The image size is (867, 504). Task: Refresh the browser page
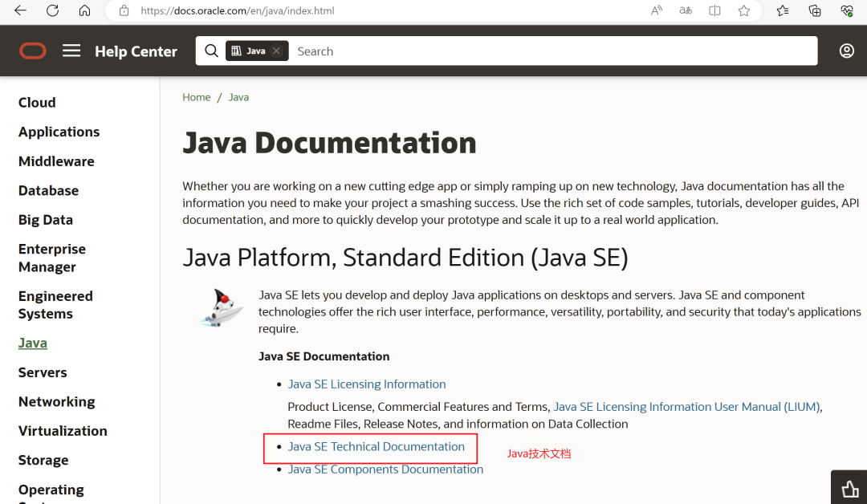(x=52, y=10)
